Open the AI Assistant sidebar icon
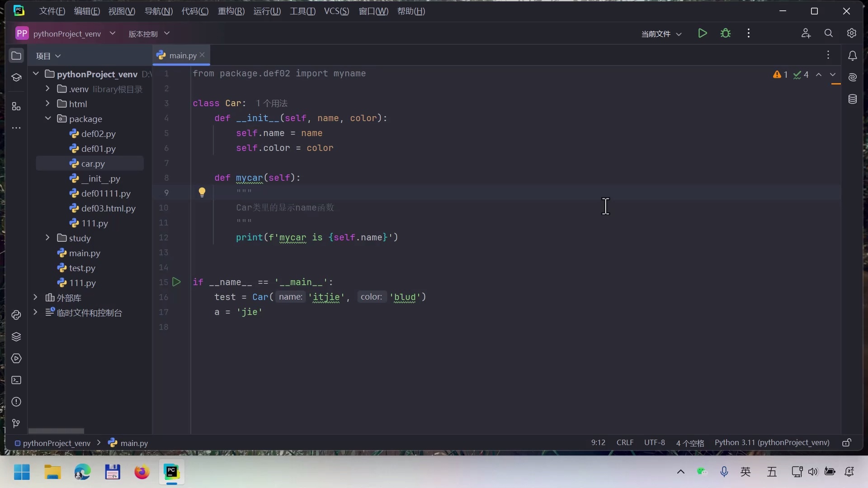 click(853, 77)
